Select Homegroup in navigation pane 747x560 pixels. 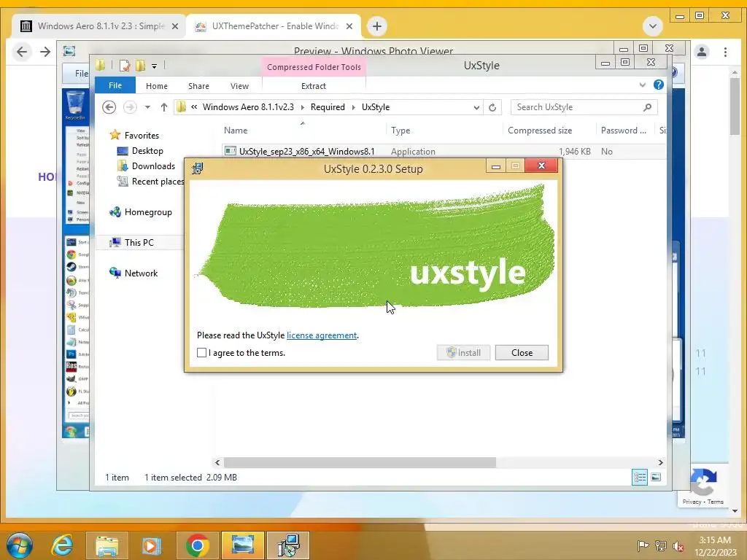click(x=141, y=212)
